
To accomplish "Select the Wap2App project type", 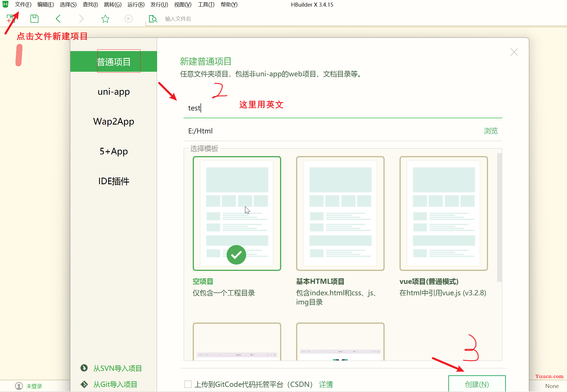I will click(x=114, y=121).
